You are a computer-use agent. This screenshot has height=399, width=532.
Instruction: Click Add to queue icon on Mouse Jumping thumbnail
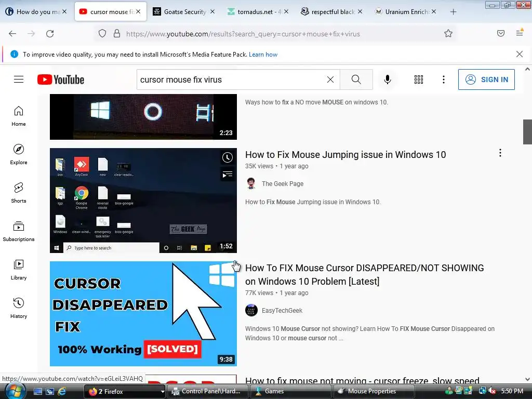click(x=228, y=175)
